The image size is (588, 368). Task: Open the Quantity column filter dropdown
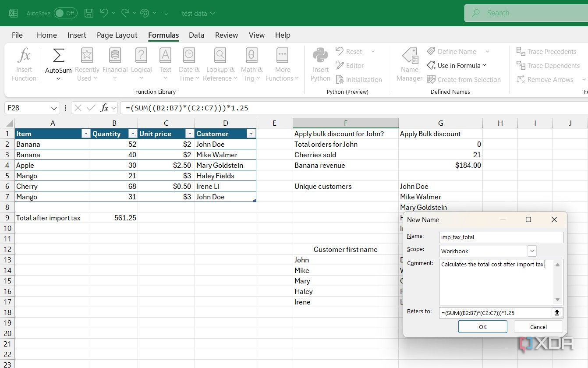click(x=132, y=134)
